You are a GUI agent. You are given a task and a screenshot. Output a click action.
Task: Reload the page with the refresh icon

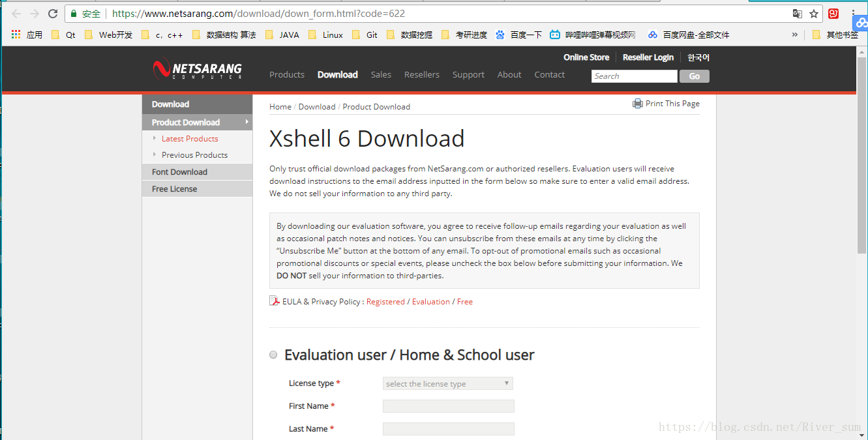pos(53,14)
